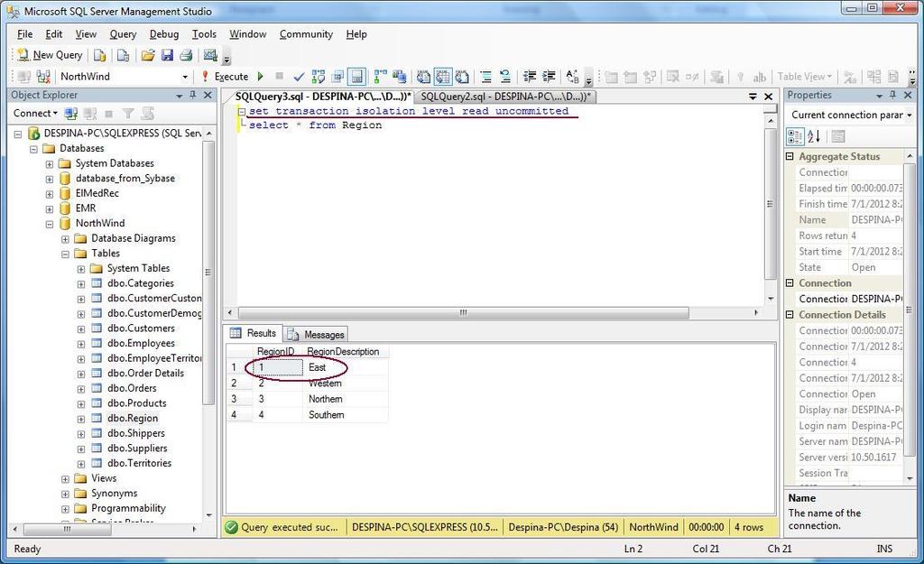This screenshot has width=924, height=564.
Task: Open the Query Options icon
Action: point(337,77)
